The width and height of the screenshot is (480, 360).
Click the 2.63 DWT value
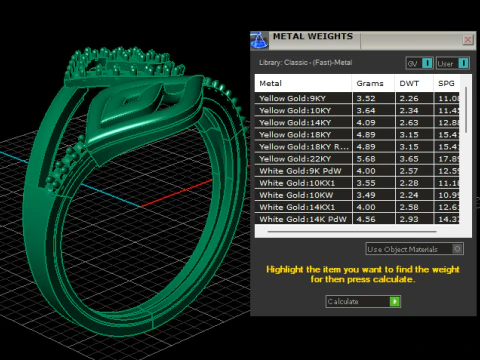pos(409,122)
